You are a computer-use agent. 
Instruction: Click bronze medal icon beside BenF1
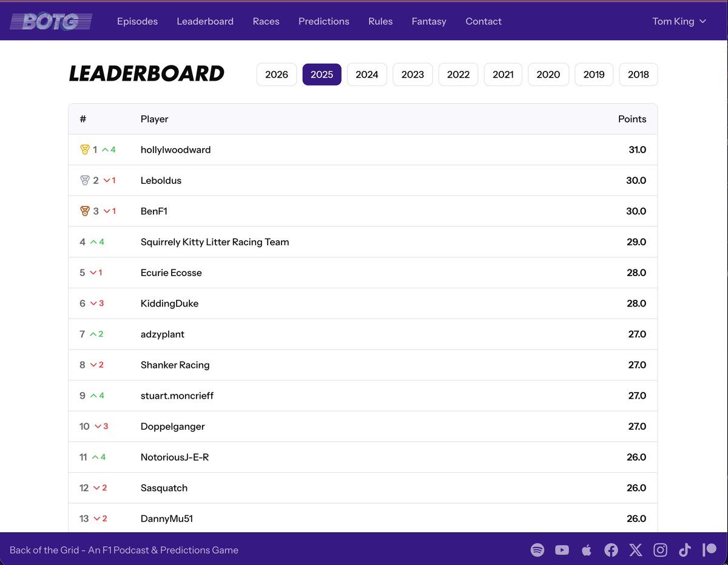click(85, 211)
